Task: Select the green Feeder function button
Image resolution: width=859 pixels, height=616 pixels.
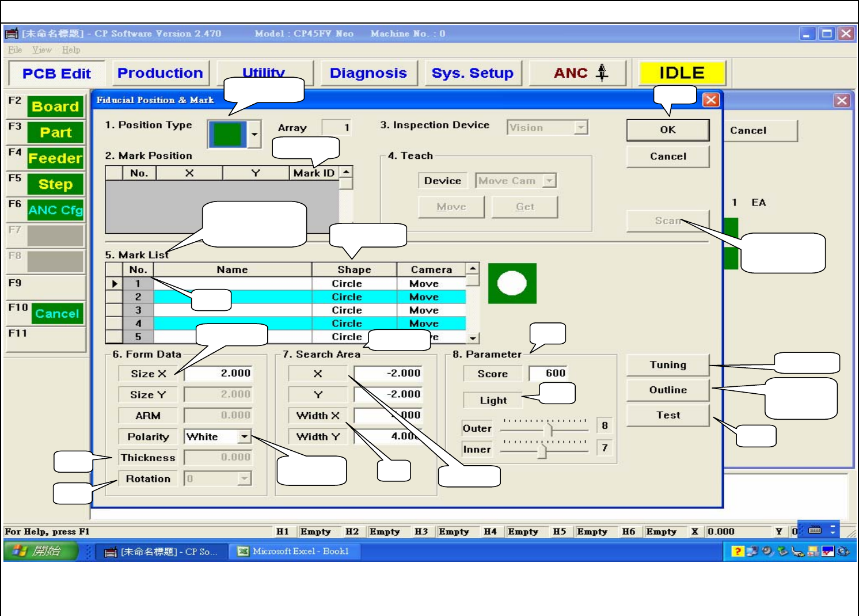Action: click(55, 158)
